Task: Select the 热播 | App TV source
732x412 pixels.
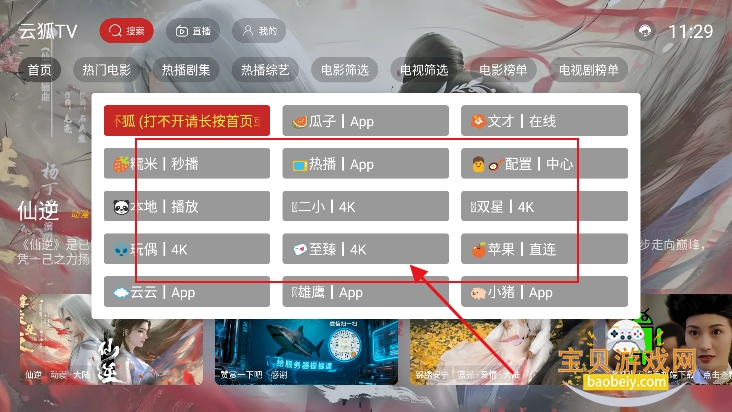Action: point(366,163)
